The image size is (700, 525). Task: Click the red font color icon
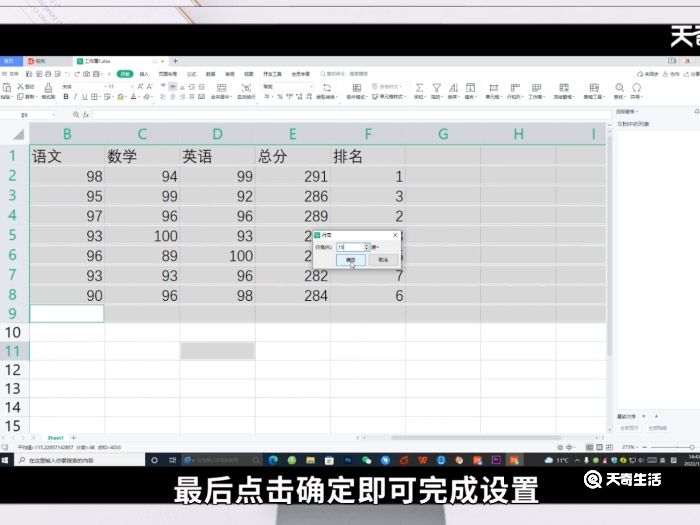pos(133,96)
